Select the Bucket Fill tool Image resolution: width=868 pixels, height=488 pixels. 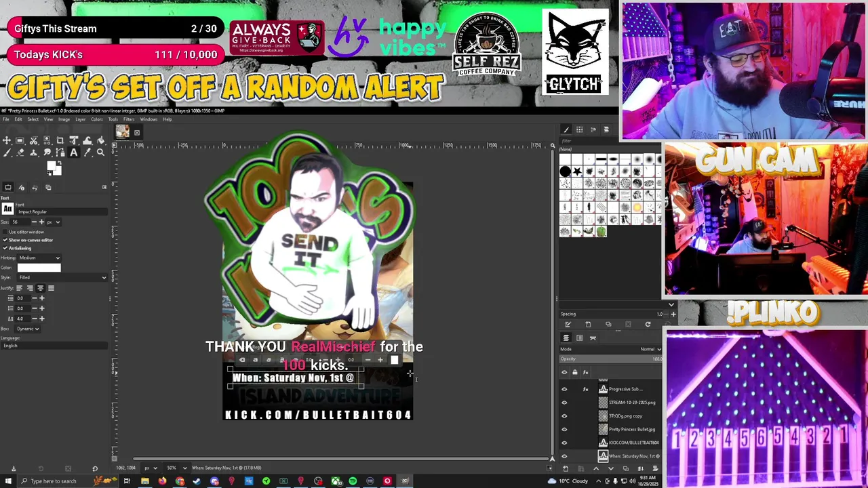tap(100, 140)
